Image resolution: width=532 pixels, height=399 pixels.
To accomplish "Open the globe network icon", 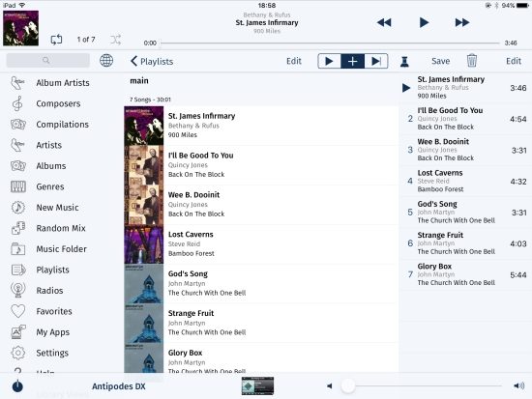I will click(106, 61).
